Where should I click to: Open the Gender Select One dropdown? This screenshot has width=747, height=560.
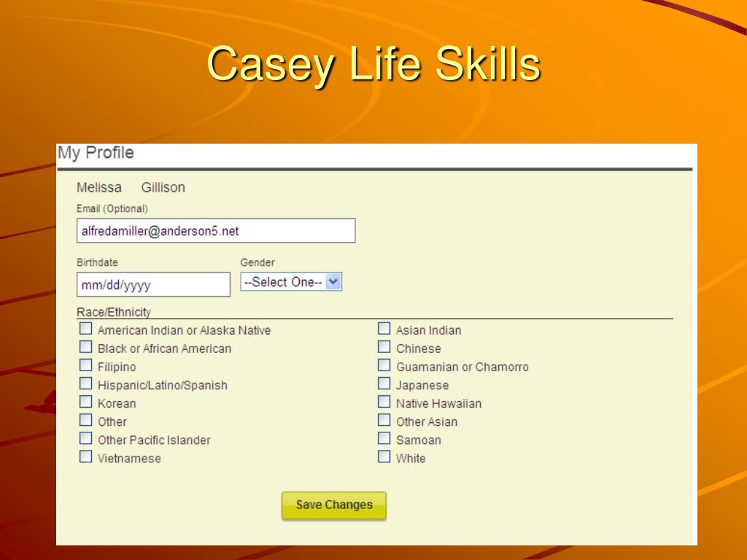pos(291,282)
